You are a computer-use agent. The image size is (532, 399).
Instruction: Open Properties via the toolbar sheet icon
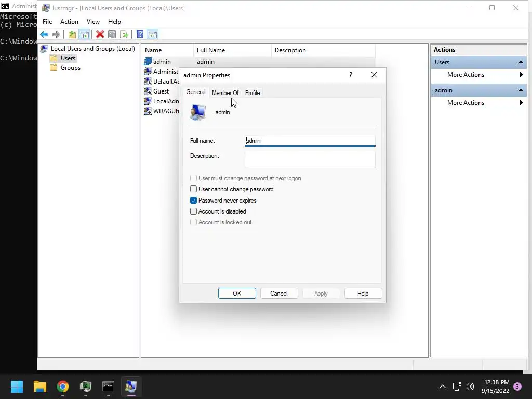(112, 34)
